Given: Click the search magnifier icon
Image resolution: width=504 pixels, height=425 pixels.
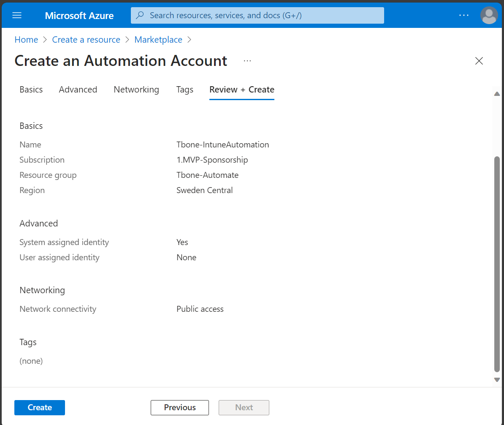Looking at the screenshot, I should (140, 15).
